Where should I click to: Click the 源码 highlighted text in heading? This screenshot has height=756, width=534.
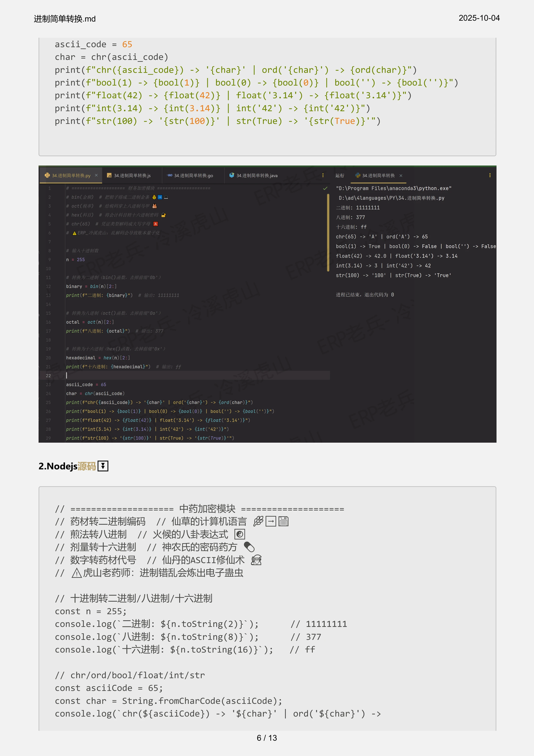pyautogui.click(x=87, y=466)
